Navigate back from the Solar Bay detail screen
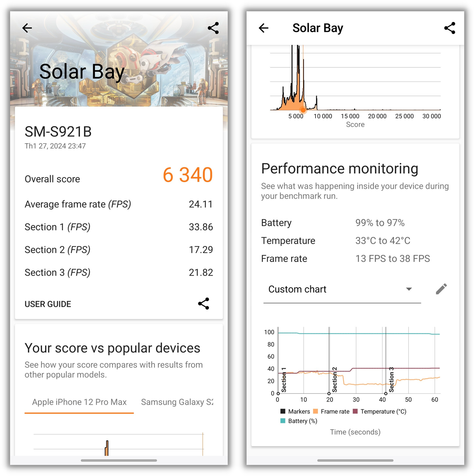Screen dimensions: 474x476 point(263,28)
